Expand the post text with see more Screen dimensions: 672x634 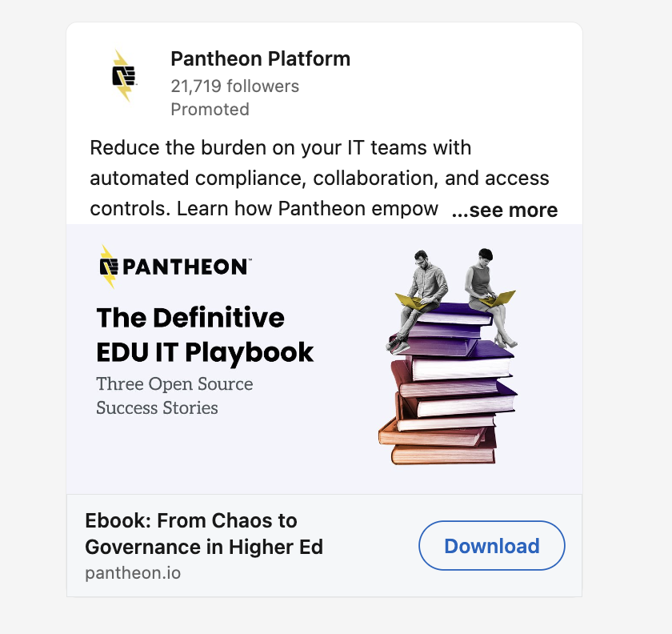pyautogui.click(x=505, y=211)
